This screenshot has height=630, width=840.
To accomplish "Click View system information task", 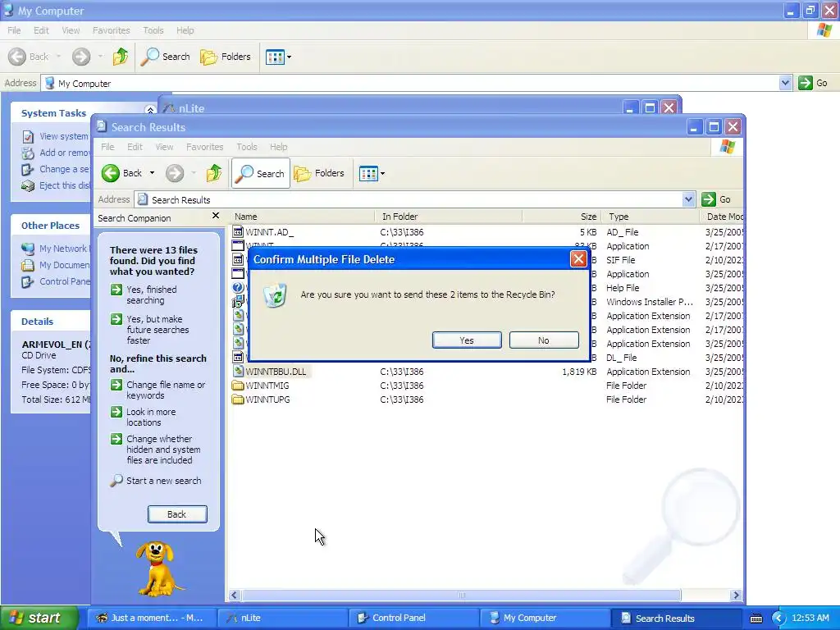I will click(x=55, y=136).
